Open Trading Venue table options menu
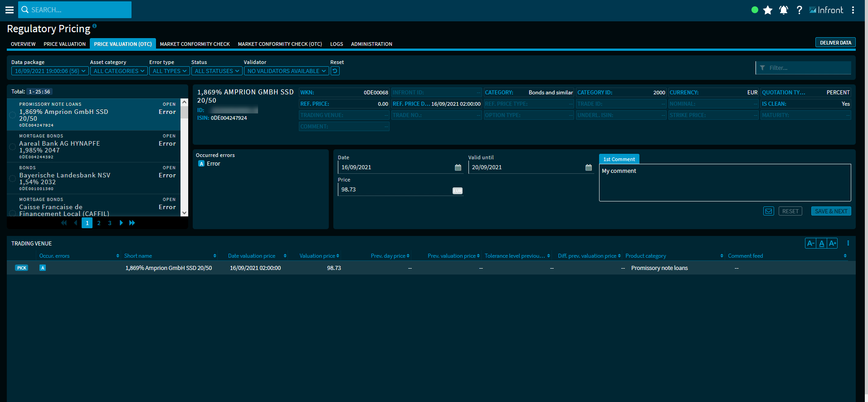The image size is (868, 402). coord(848,244)
